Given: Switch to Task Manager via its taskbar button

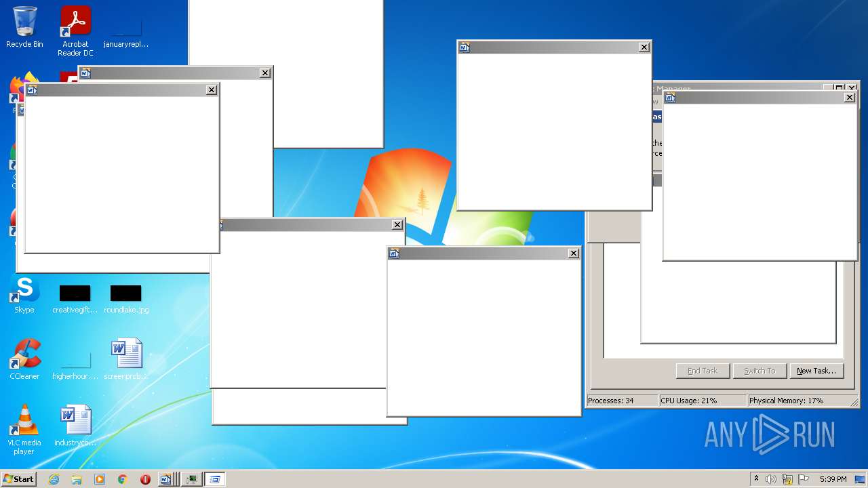Looking at the screenshot, I should pyautogui.click(x=192, y=479).
